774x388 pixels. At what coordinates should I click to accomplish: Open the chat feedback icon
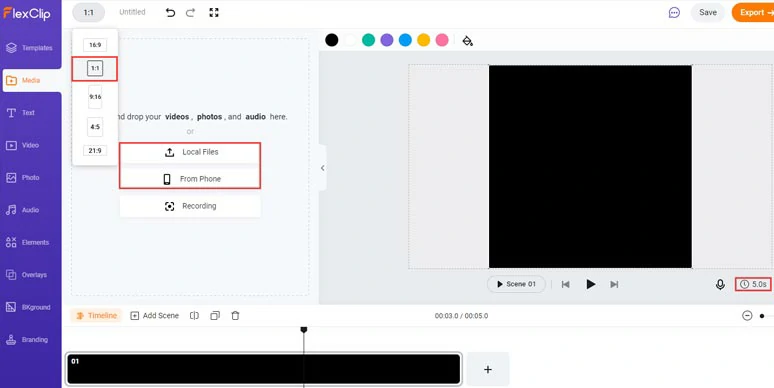[x=674, y=13]
